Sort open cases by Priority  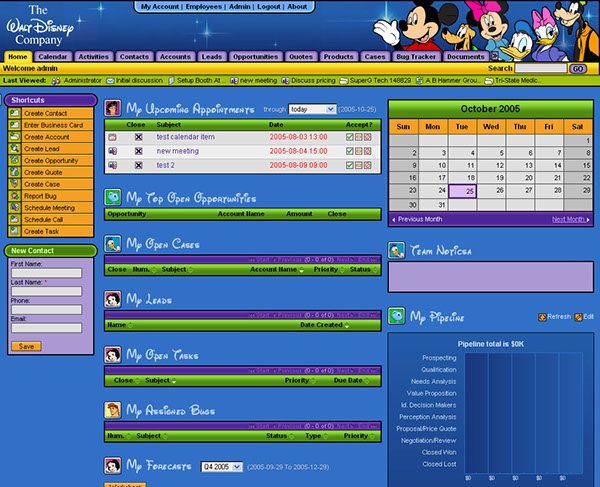[329, 269]
